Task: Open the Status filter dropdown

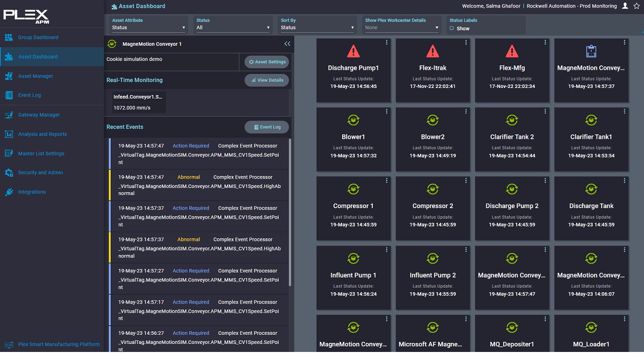Action: 233,28
